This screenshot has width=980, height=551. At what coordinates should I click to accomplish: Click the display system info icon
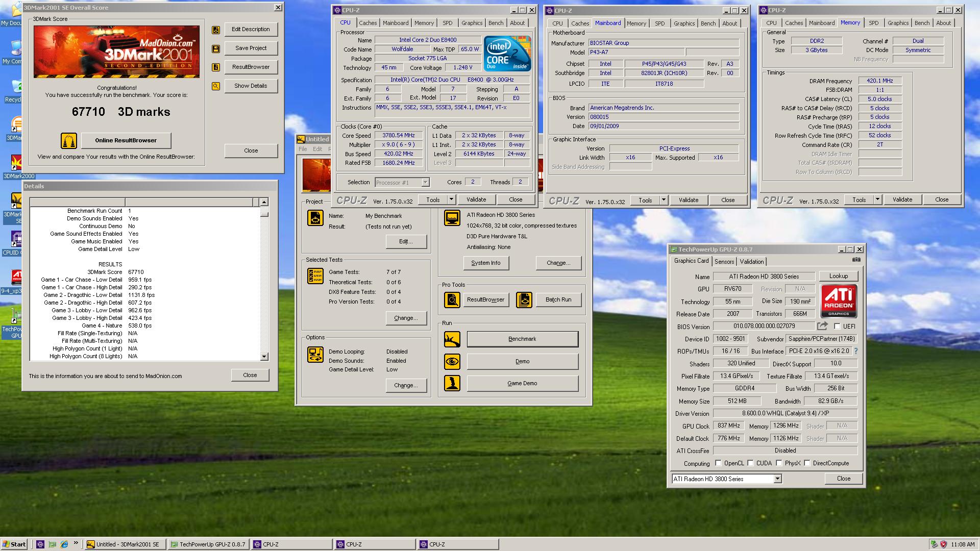point(452,218)
